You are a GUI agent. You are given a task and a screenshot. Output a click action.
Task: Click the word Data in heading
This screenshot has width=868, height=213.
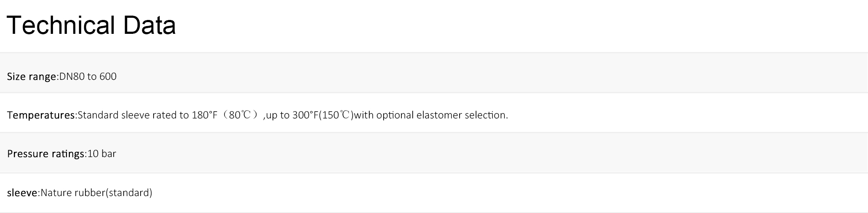point(150,25)
